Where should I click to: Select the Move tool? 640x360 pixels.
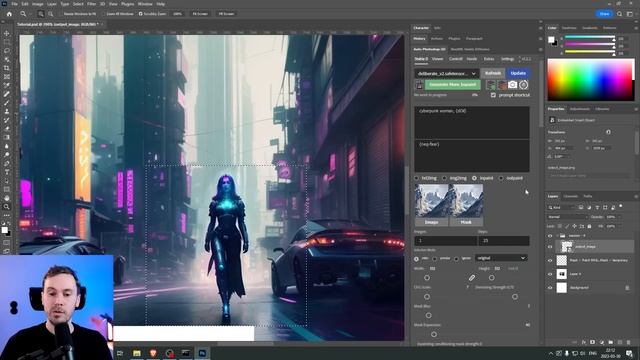coord(7,33)
